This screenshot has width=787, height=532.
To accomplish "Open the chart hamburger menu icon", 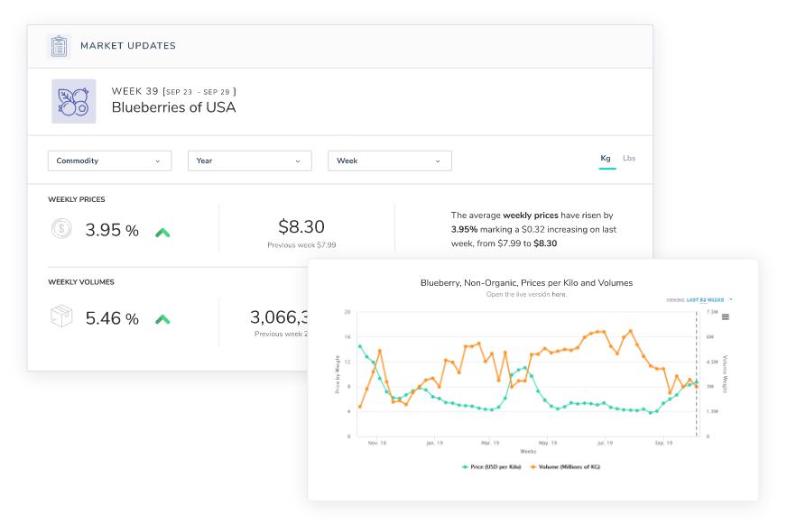I will coord(725,316).
